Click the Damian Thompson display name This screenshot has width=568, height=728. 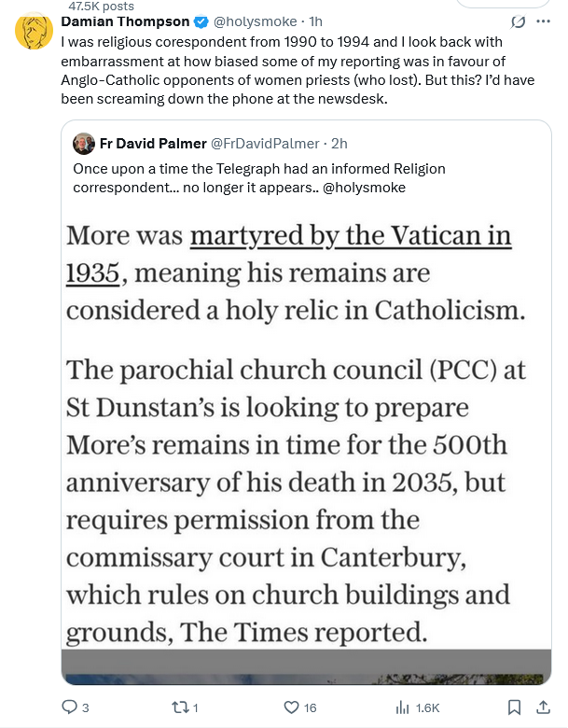(x=125, y=21)
